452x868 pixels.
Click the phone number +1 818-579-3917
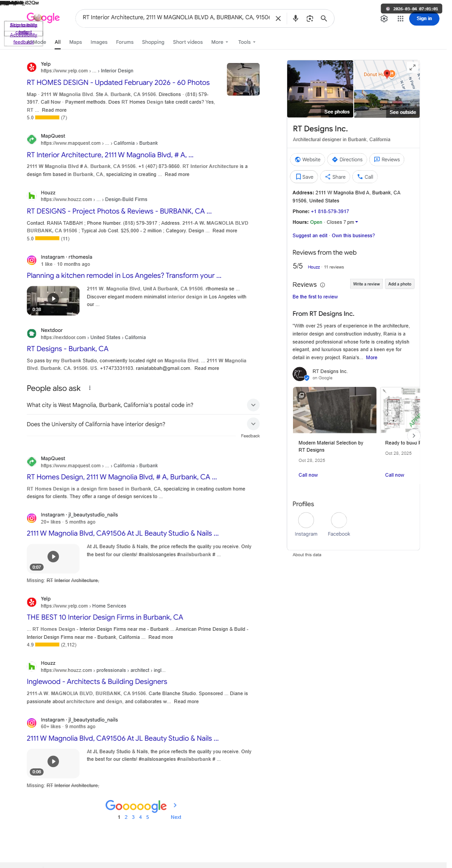pos(330,211)
